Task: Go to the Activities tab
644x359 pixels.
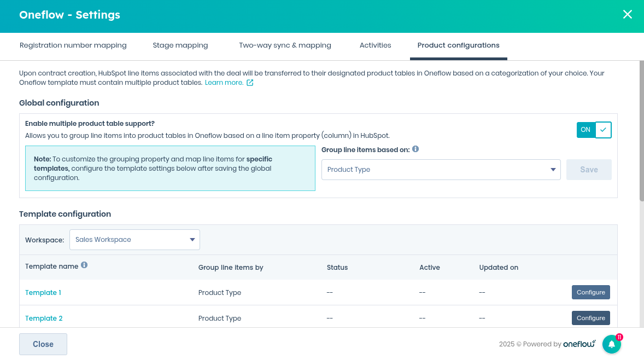Action: (x=376, y=45)
